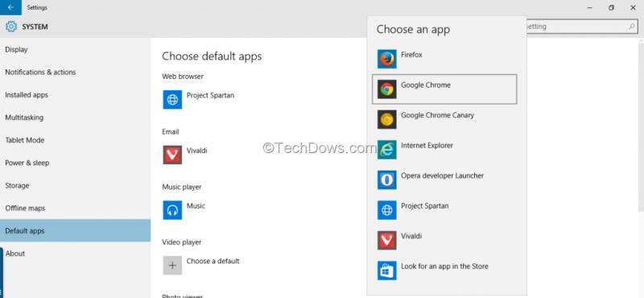Open Power & sleep settings
Image resolution: width=644 pixels, height=298 pixels.
click(75, 163)
